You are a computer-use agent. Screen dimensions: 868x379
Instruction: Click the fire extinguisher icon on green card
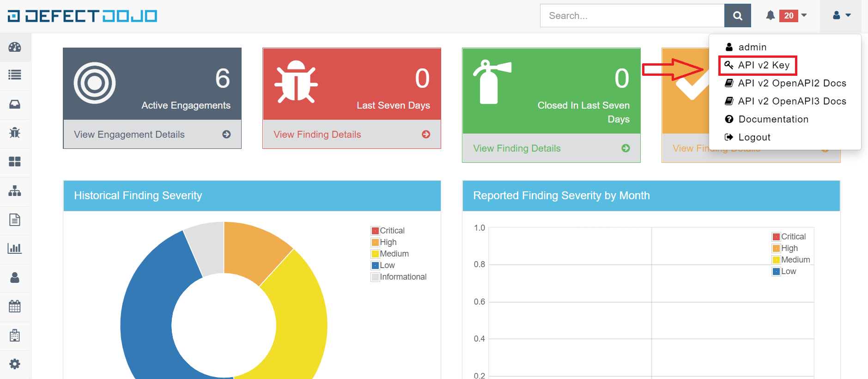point(492,81)
